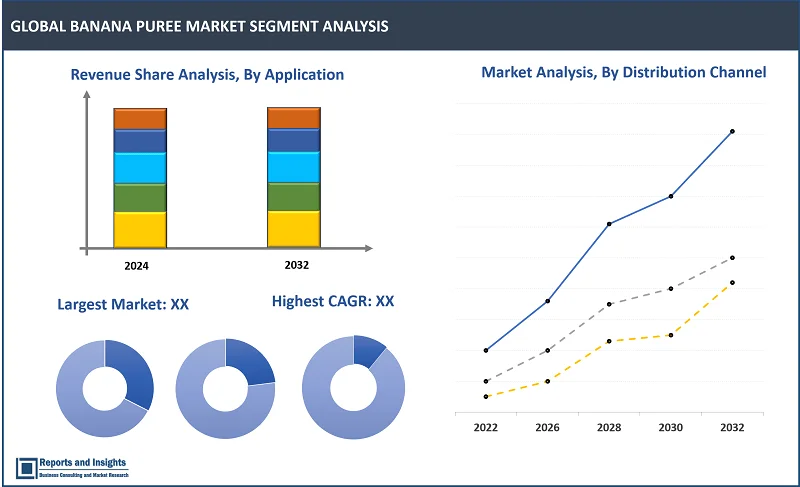Click the blue line's 2028 data point
This screenshot has height=487, width=800.
[x=609, y=224]
